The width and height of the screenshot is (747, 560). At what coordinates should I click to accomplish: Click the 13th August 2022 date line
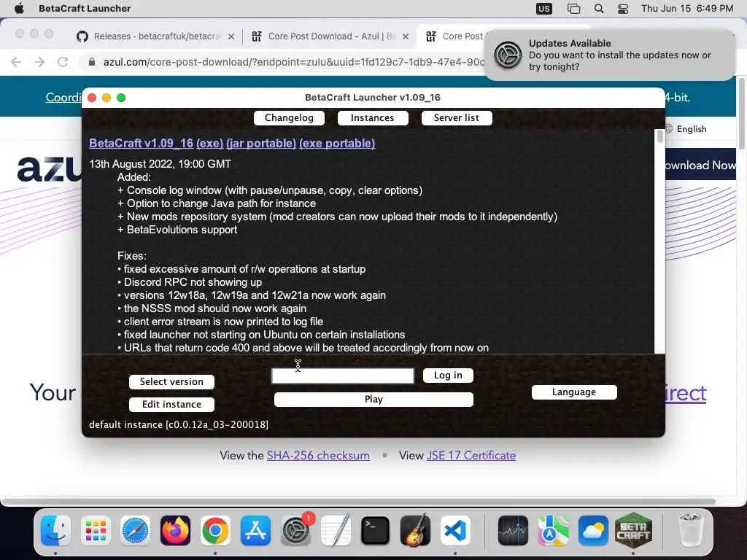tap(160, 164)
